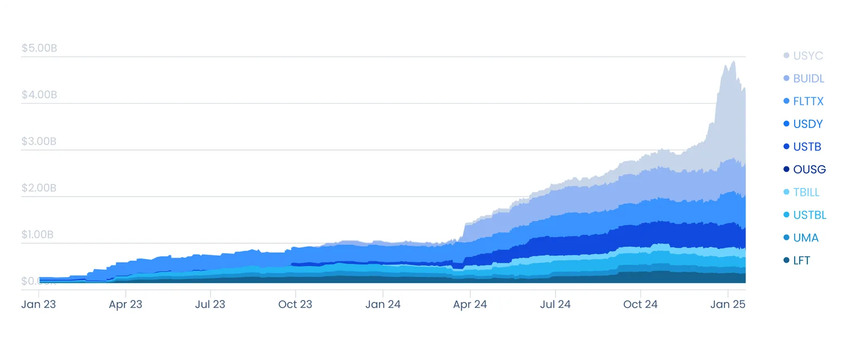Click the Oct 23 x-axis label
Viewport: 868px width, 353px height.
pos(295,304)
